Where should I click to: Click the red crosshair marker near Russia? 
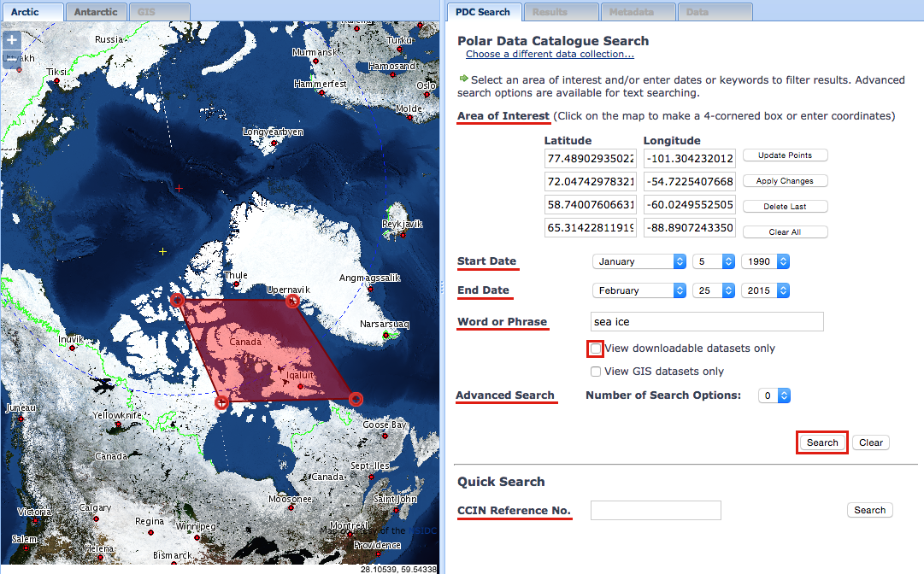(x=179, y=188)
